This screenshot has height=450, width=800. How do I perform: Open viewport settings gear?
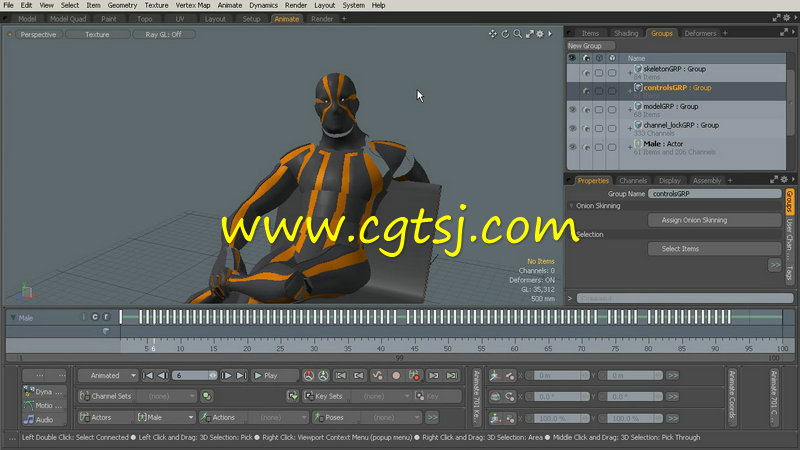540,34
